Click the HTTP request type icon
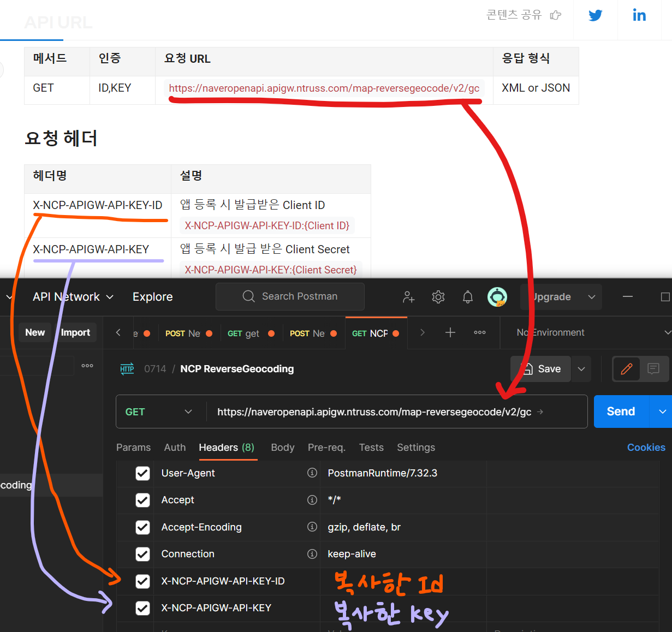 [x=127, y=369]
